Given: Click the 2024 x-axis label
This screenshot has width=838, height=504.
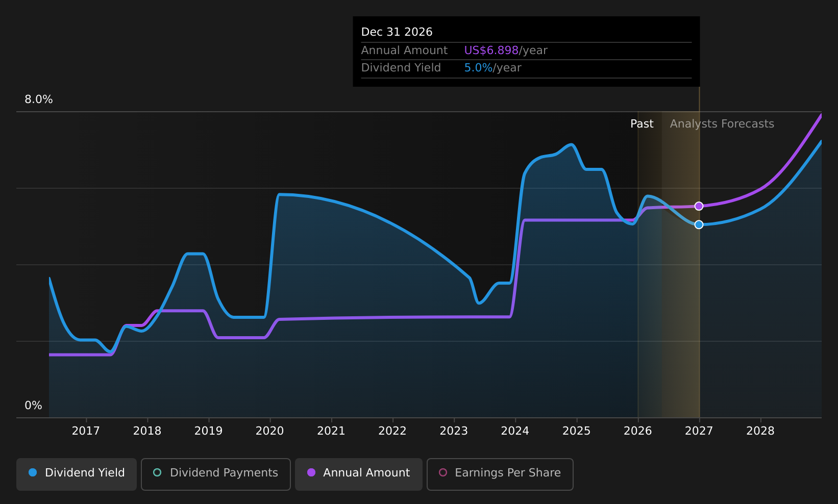Looking at the screenshot, I should (x=515, y=431).
